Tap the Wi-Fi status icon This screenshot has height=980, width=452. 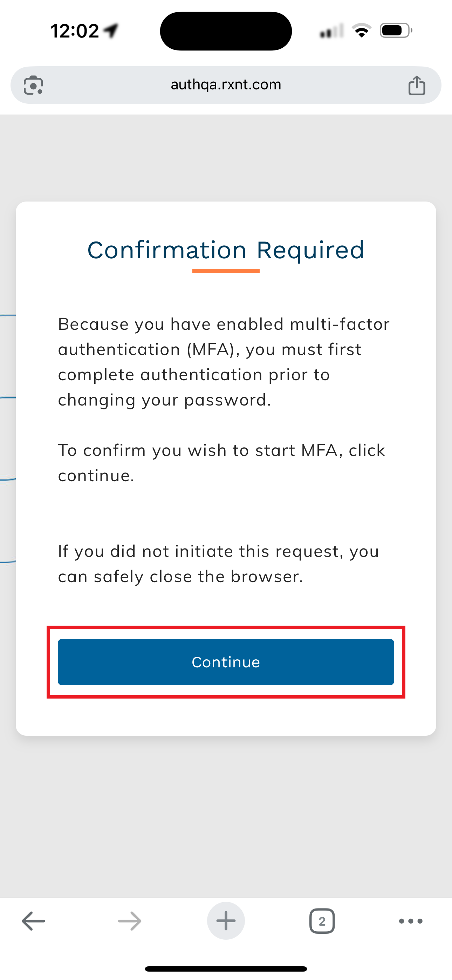click(x=362, y=31)
